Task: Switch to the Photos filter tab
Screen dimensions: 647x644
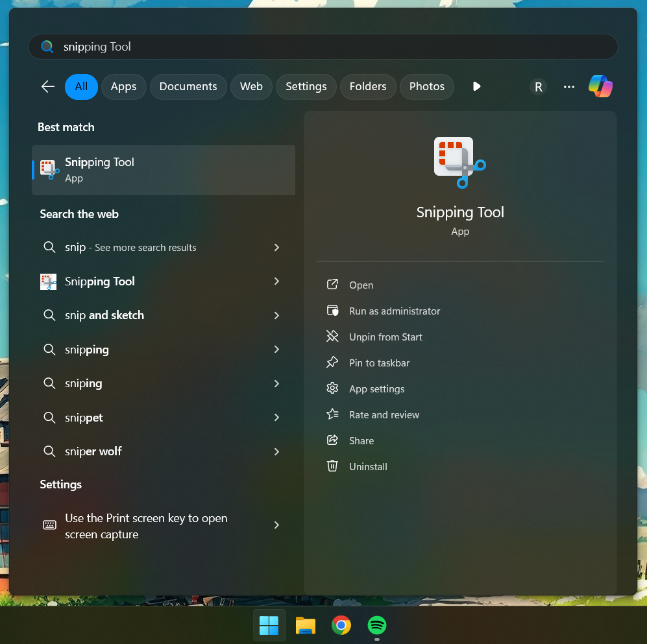Action: (x=426, y=87)
